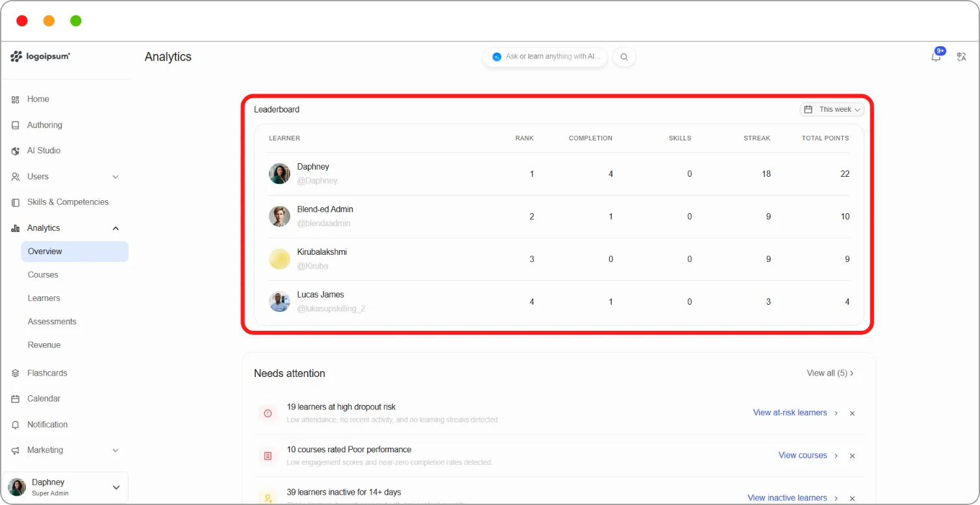Open the This week date dropdown
Screen dimensions: 980x505
832,109
